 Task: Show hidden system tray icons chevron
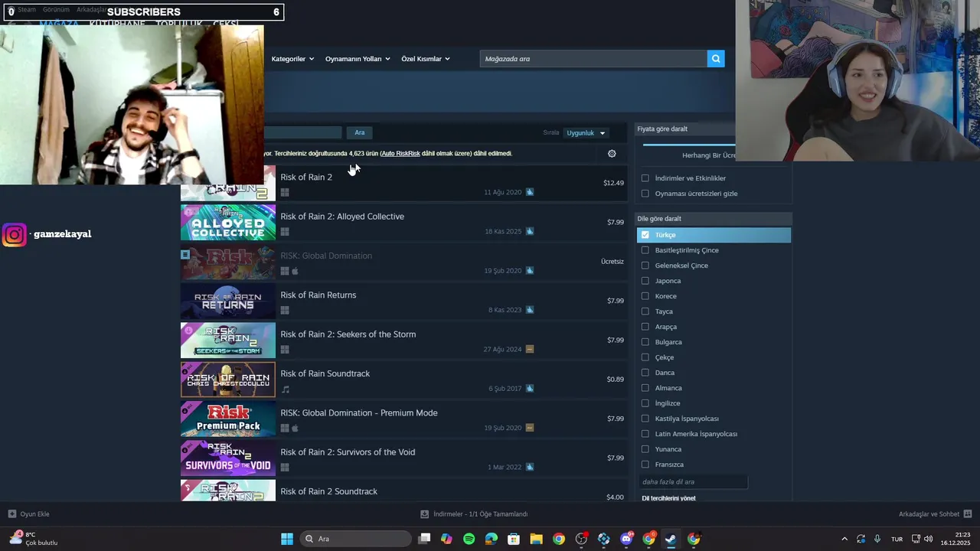(844, 540)
